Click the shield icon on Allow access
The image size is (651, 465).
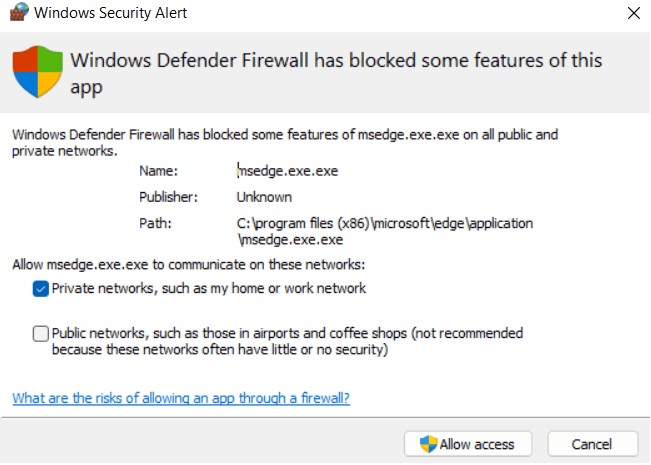429,444
